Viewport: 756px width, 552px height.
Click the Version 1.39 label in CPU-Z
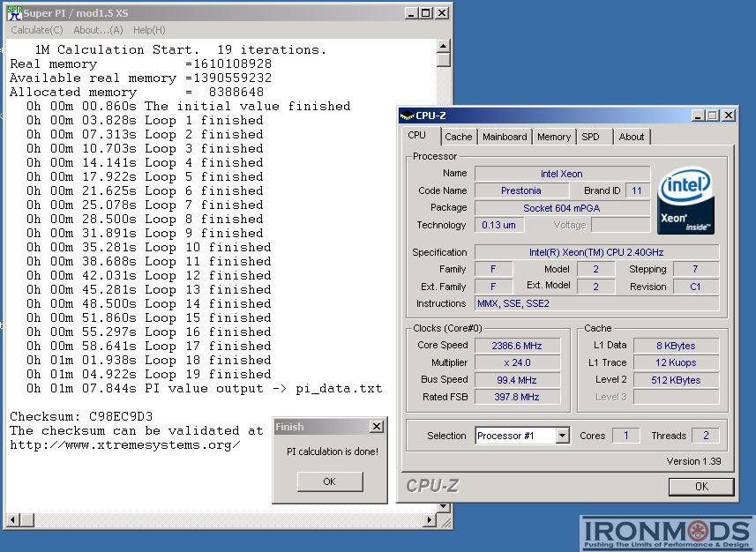click(x=693, y=461)
